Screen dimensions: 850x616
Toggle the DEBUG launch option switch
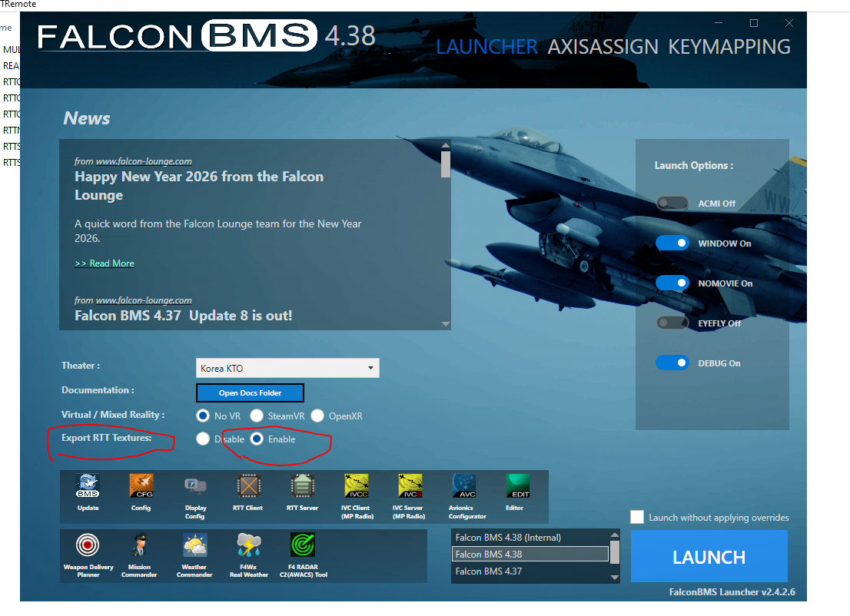coord(672,363)
